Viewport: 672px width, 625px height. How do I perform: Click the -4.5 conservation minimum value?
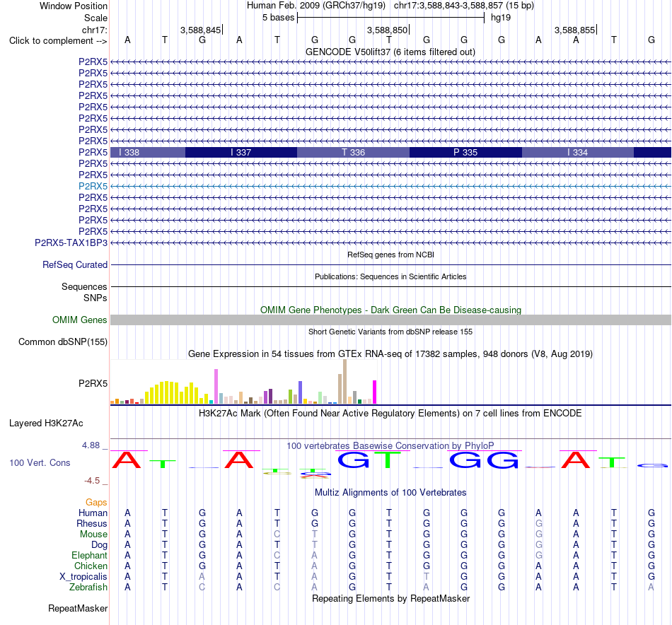92,481
